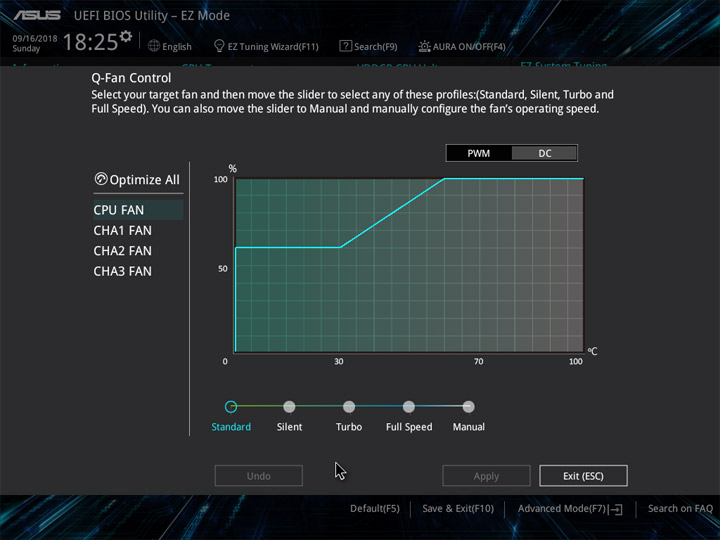
Task: Switch fan control to DC mode
Action: point(545,153)
